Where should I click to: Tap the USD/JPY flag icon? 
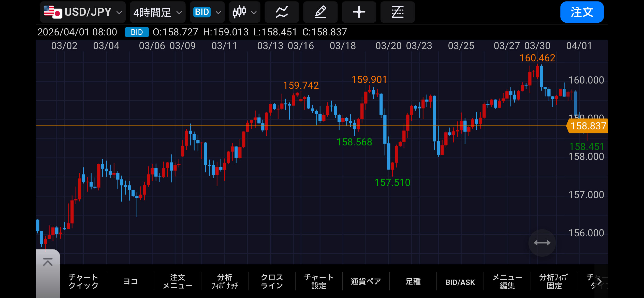[x=53, y=12]
